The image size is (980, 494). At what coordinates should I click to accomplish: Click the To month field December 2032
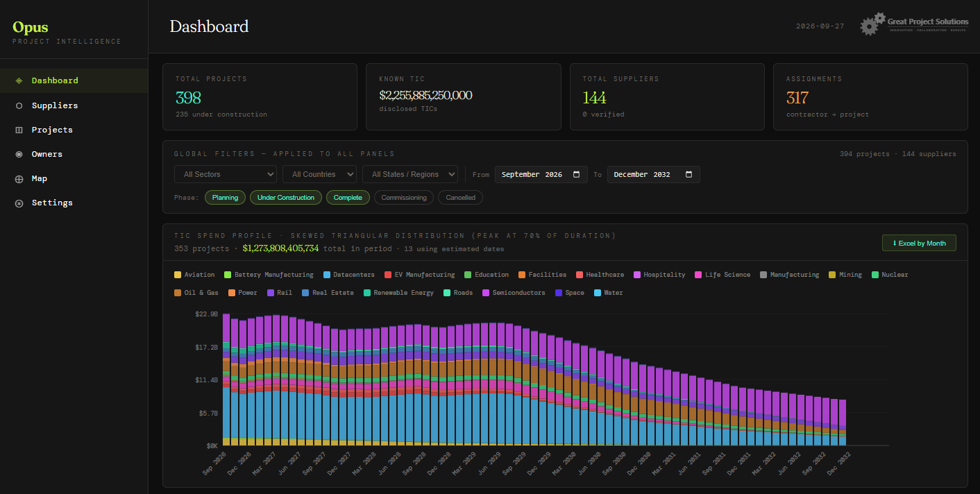click(654, 174)
